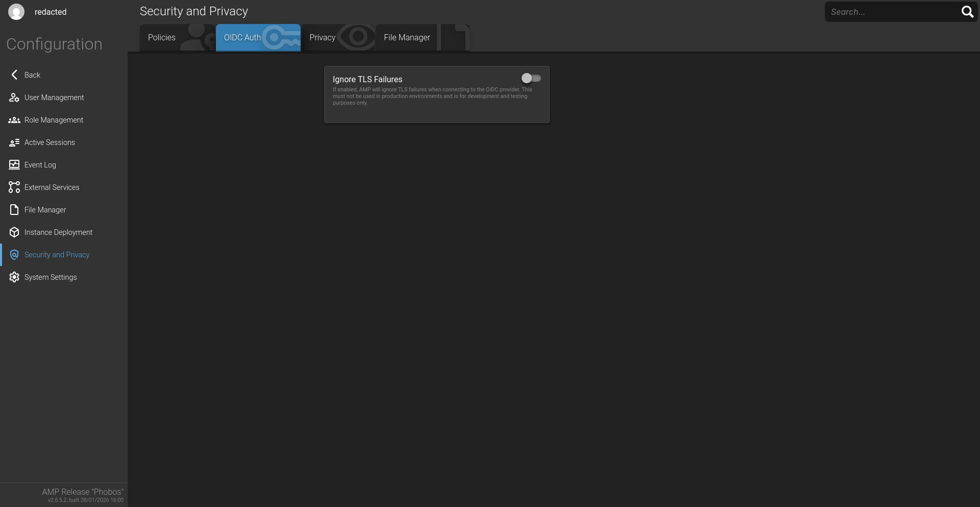This screenshot has width=980, height=507.
Task: Click the Instance Deployment cube icon
Action: click(x=14, y=232)
